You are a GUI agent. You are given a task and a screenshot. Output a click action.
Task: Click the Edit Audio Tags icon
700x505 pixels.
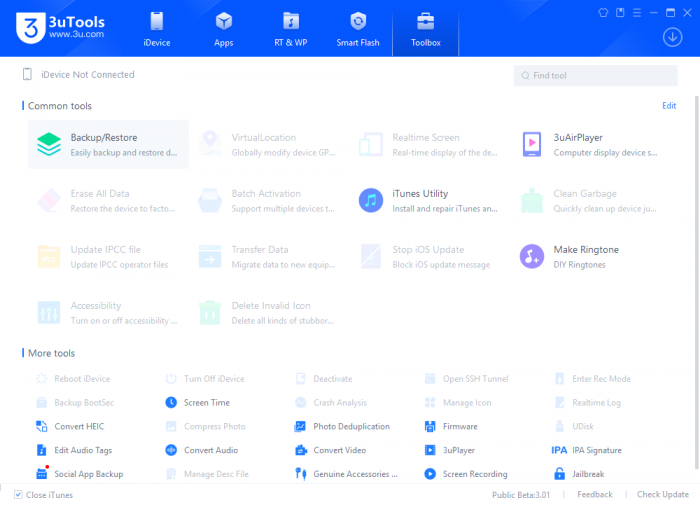tap(42, 450)
